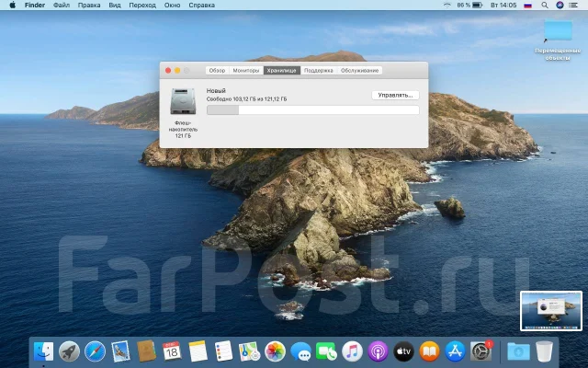Minimize window with yellow button

177,71
